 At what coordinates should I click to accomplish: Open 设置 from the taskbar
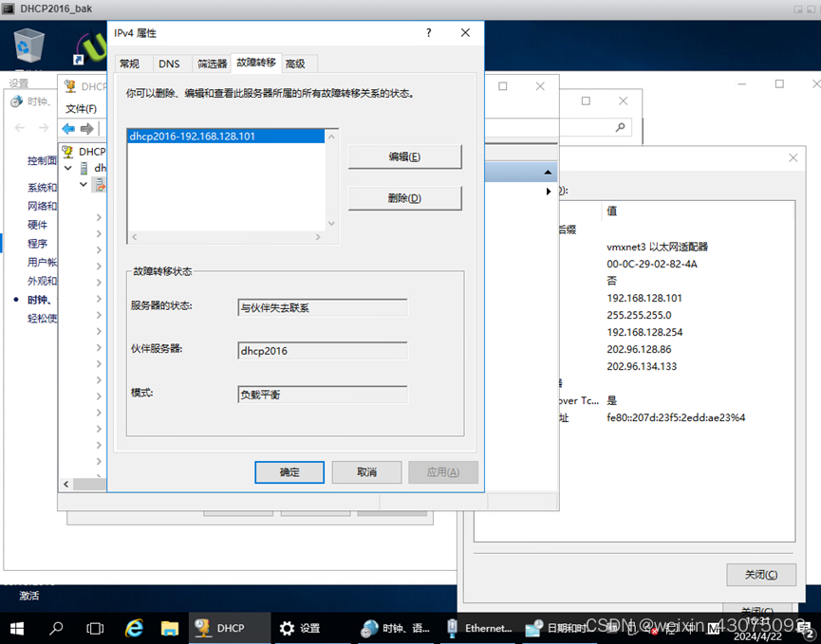pyautogui.click(x=306, y=627)
